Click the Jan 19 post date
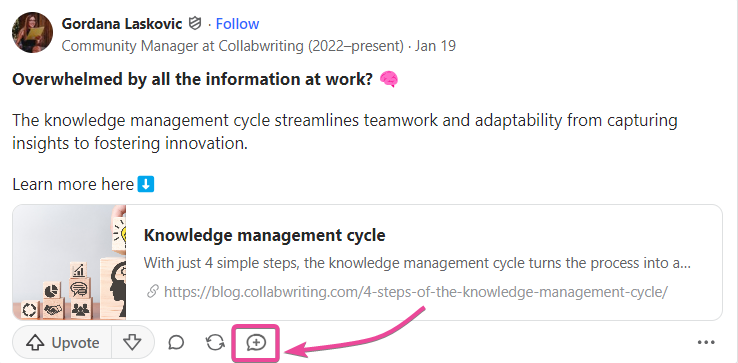This screenshot has width=738, height=363. 435,46
